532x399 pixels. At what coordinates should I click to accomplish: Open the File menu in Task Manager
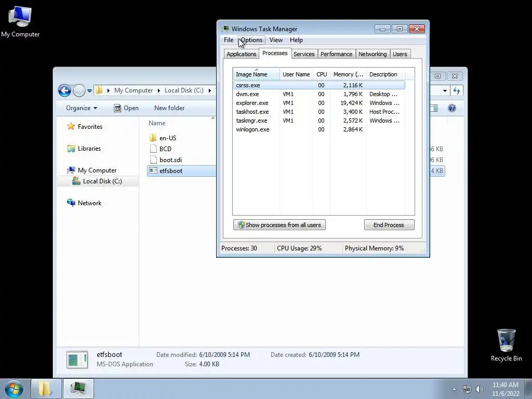229,40
